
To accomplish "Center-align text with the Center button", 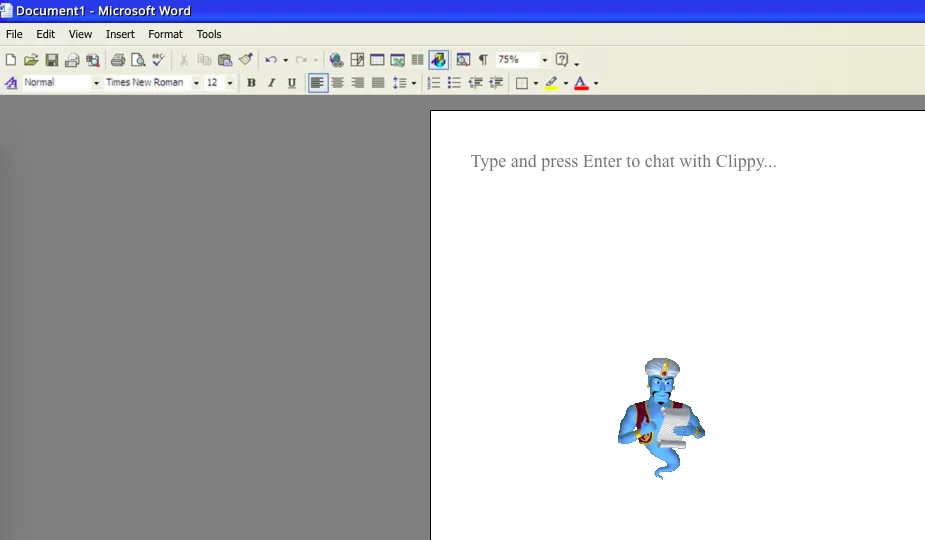I will (338, 83).
